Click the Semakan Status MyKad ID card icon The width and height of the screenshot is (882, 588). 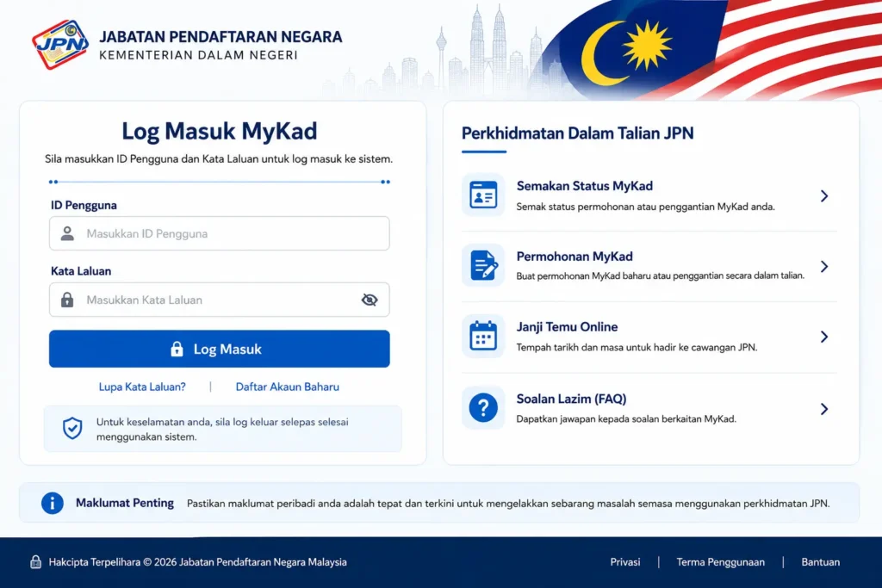tap(483, 195)
